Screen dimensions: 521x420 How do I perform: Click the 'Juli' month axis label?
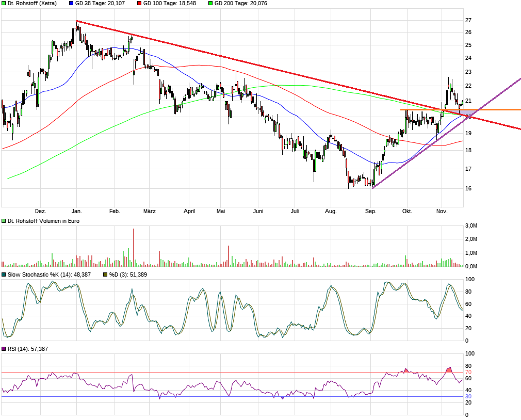pyautogui.click(x=295, y=212)
